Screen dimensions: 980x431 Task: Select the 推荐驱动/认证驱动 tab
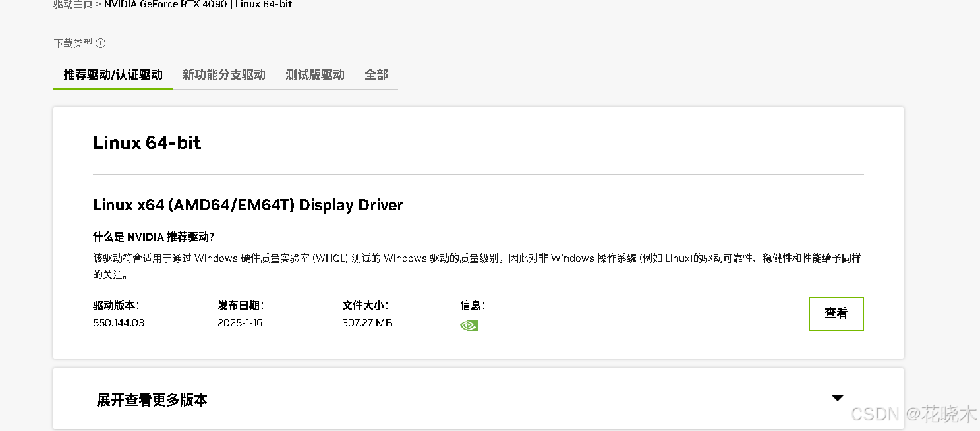[113, 74]
